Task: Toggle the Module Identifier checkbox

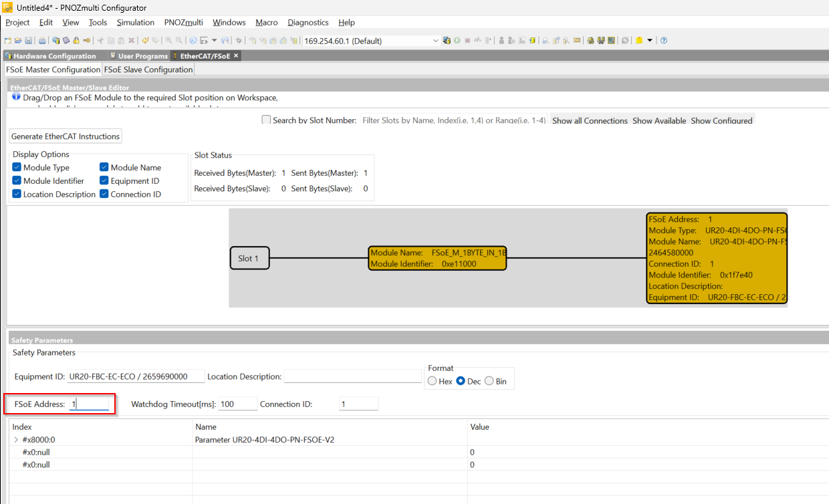Action: 17,180
